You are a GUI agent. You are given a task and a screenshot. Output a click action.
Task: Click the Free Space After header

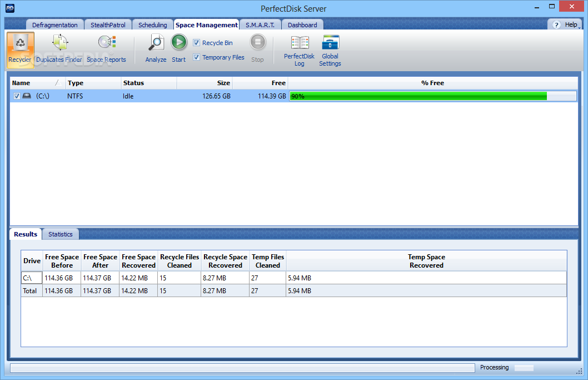[100, 261]
